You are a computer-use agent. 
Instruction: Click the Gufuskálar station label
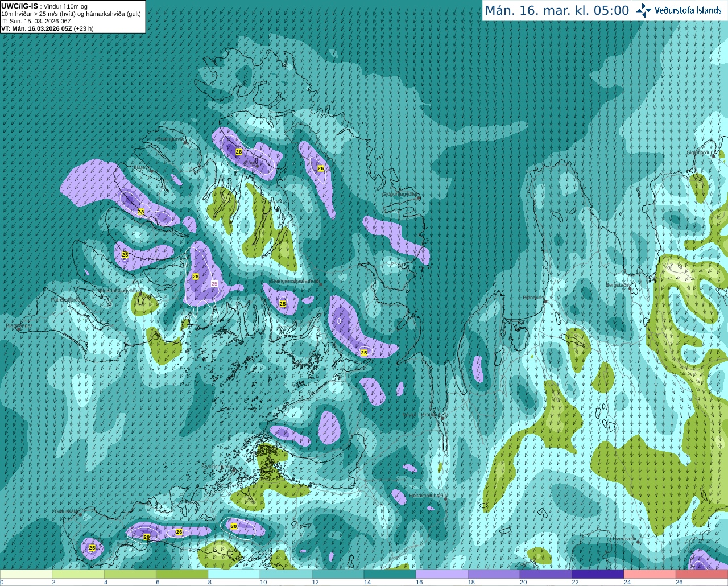pyautogui.click(x=66, y=511)
